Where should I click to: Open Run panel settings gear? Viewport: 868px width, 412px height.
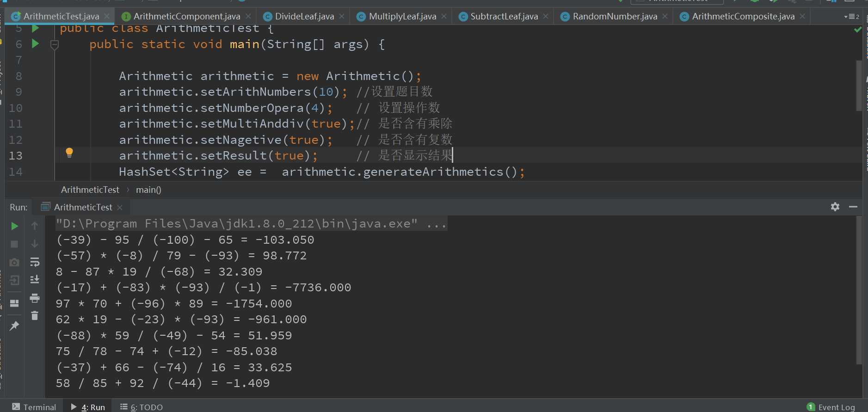pyautogui.click(x=835, y=207)
